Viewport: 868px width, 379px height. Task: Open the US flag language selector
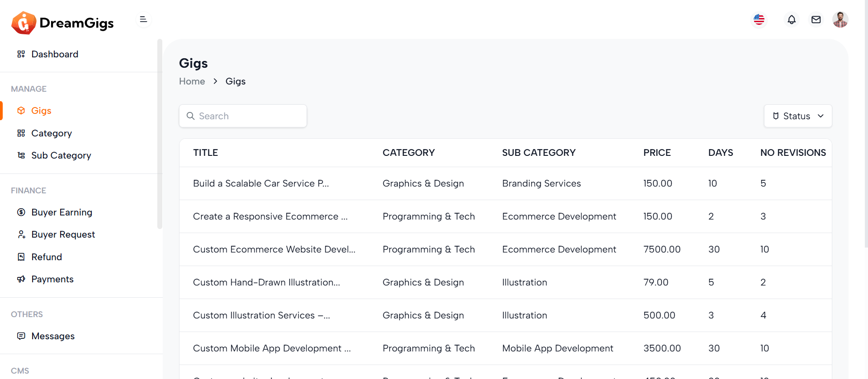[759, 20]
